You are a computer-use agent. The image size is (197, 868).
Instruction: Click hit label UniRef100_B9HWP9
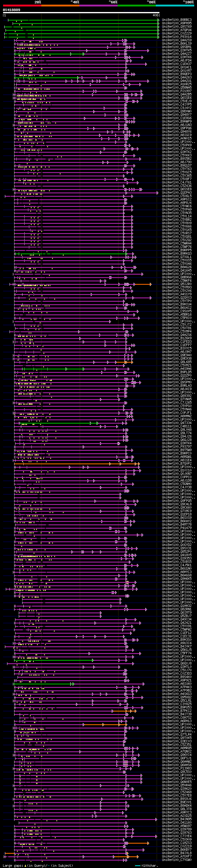pos(177,121)
